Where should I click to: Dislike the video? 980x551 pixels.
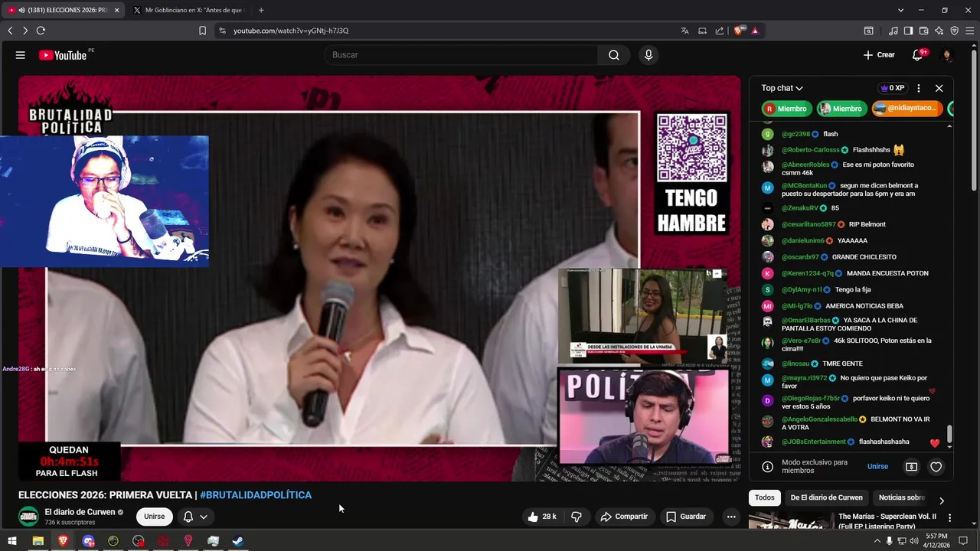click(577, 517)
